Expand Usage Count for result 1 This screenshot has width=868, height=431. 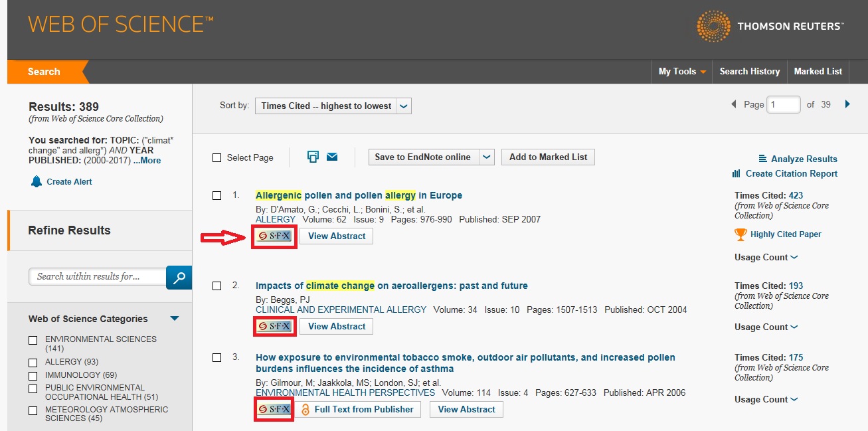pyautogui.click(x=766, y=257)
